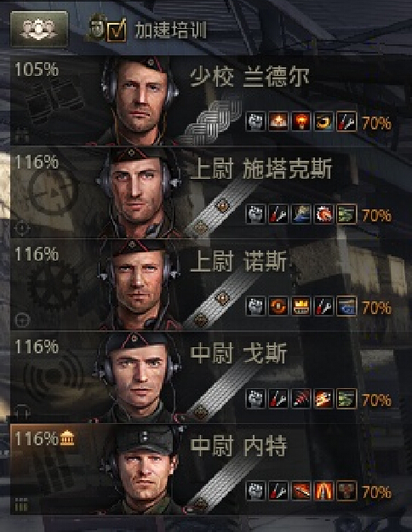412x532 pixels.
Task: Click the fist Brothers in Arms icon of 兰德尔
Action: (255, 122)
